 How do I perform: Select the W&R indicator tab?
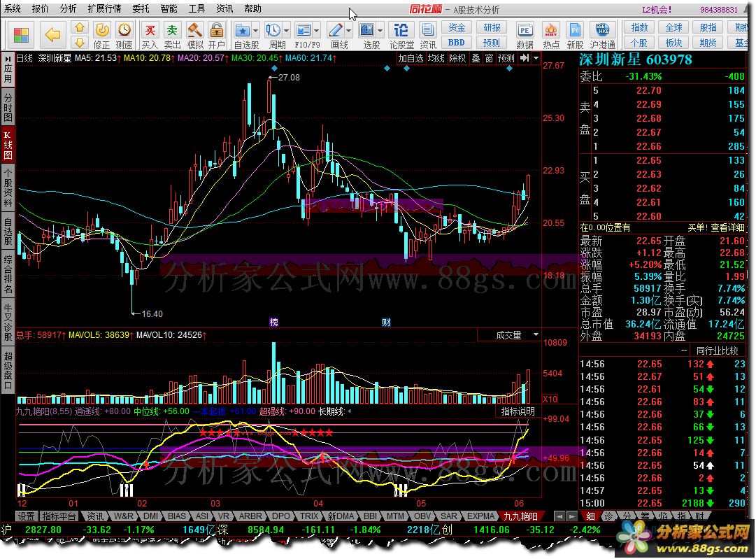pyautogui.click(x=123, y=516)
